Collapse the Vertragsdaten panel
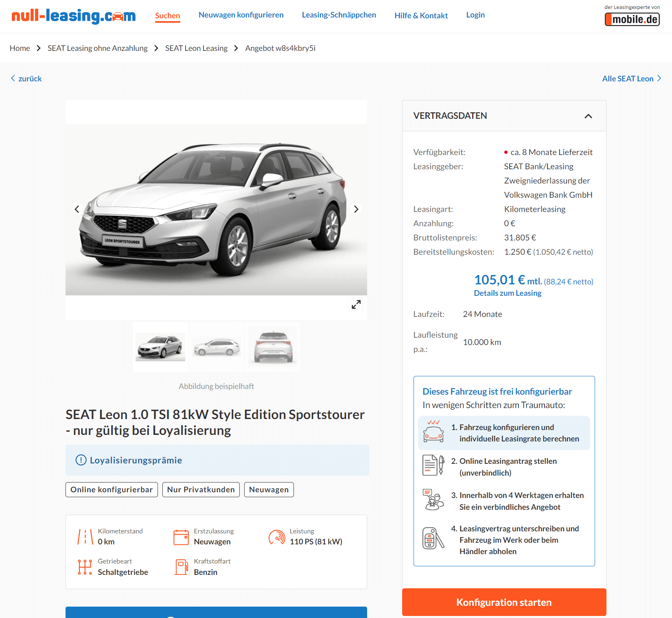Viewport: 672px width, 618px height. pos(588,116)
